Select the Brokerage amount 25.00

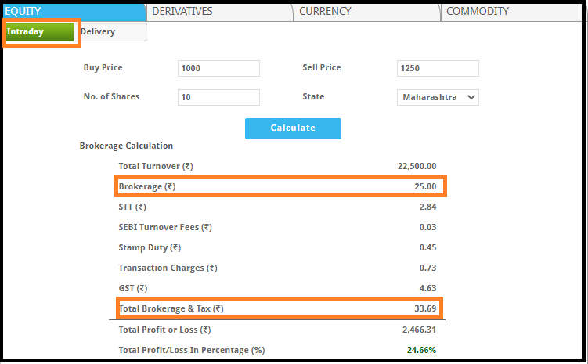click(x=425, y=186)
